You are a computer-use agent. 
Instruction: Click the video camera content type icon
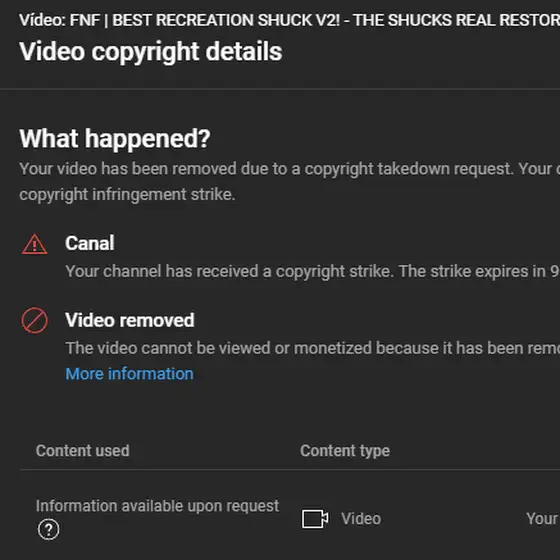tap(315, 519)
